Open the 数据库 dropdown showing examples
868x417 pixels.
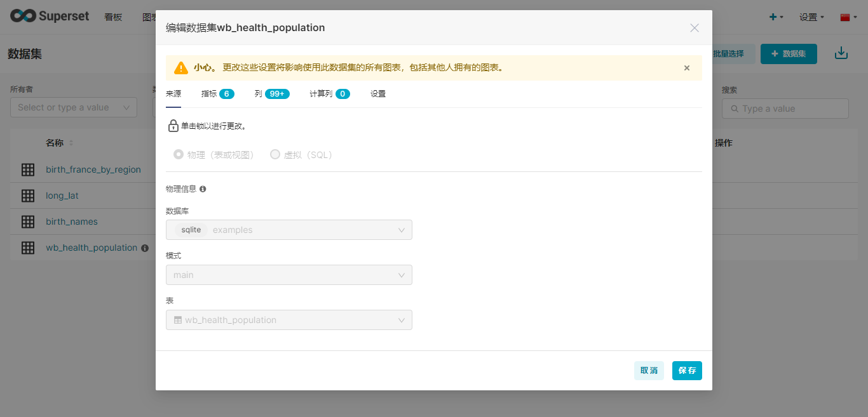(288, 230)
